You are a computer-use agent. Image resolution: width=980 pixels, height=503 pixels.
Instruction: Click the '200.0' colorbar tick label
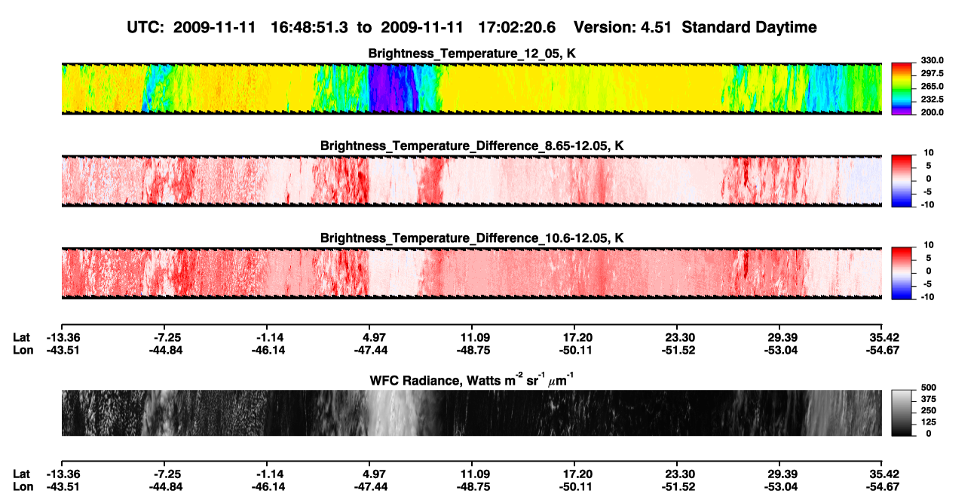930,112
